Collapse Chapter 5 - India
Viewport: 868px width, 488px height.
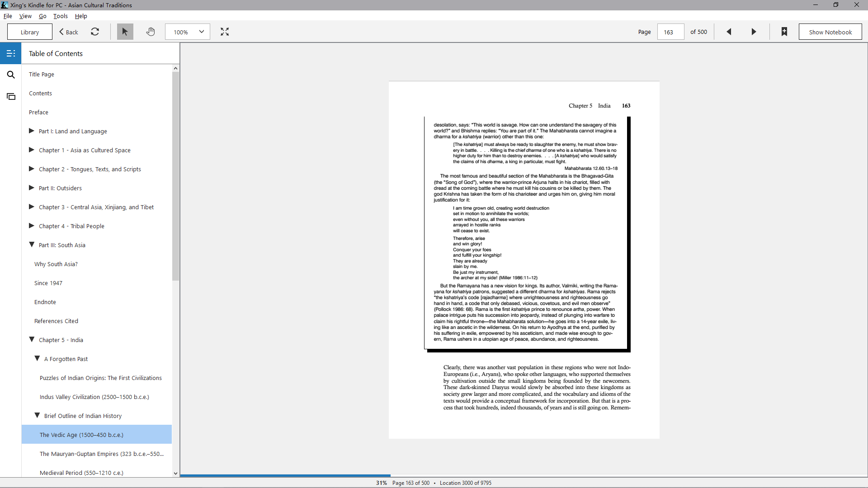click(32, 339)
